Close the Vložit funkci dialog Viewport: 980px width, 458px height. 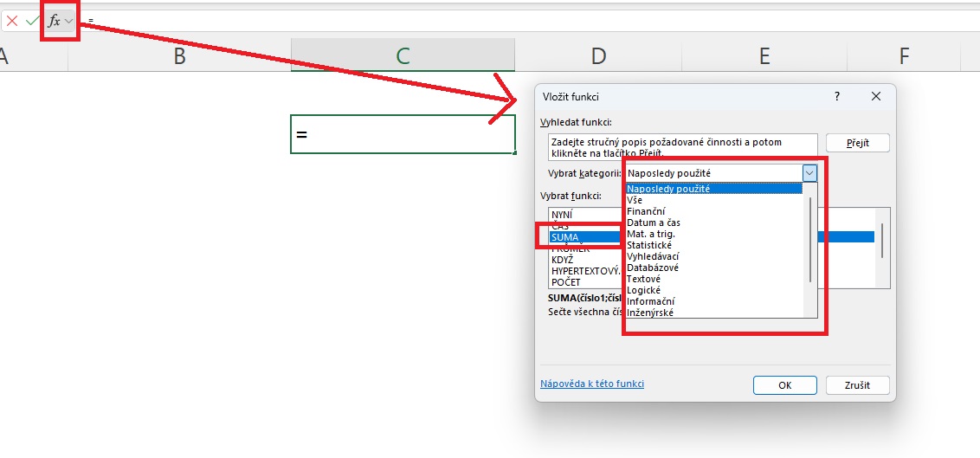(876, 97)
